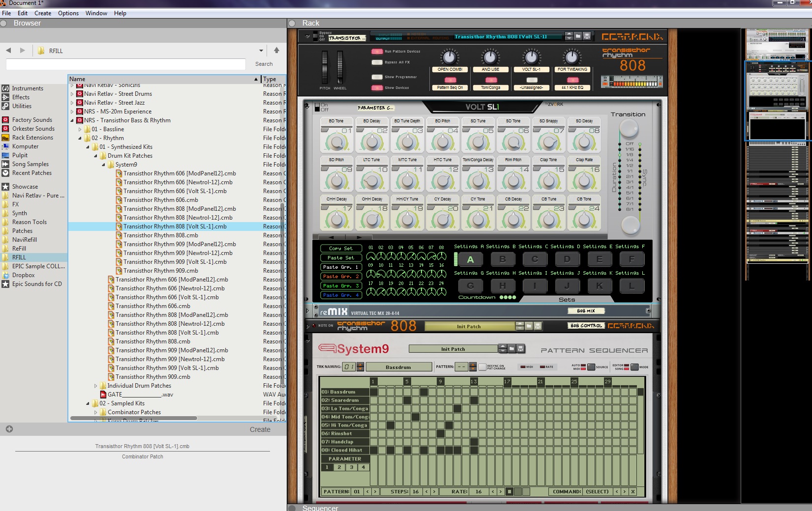Expand Navi Retlav - Street Drums refill
812x511 pixels.
(72, 94)
